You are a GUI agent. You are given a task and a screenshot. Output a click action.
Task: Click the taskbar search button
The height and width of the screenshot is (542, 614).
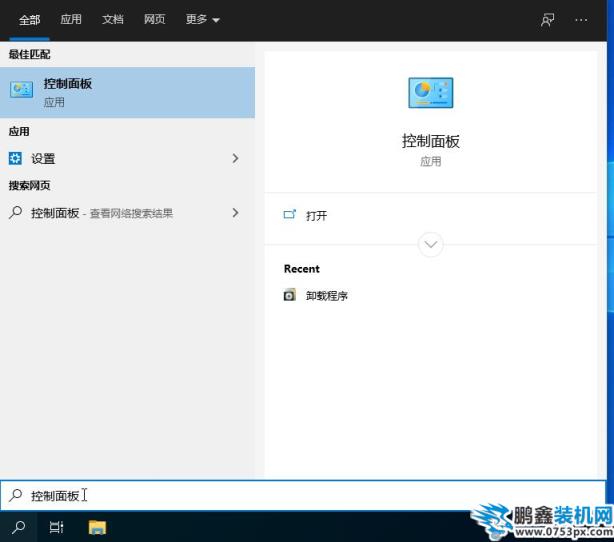point(18,527)
